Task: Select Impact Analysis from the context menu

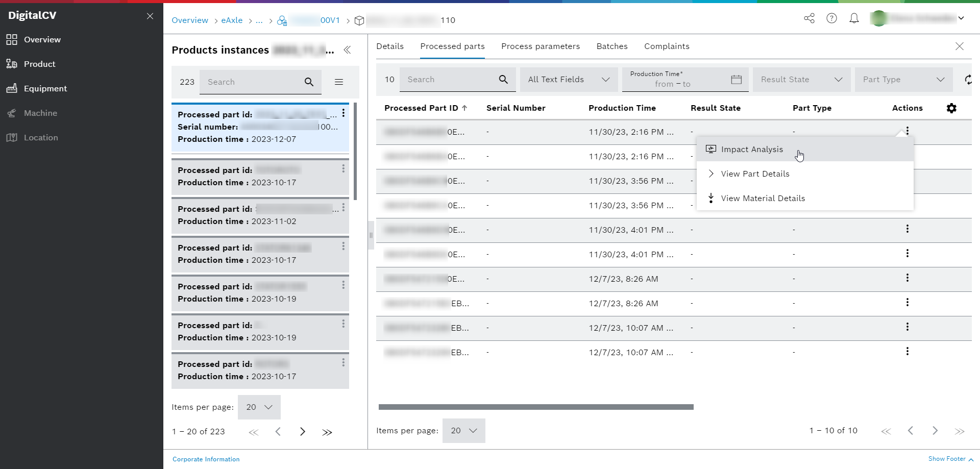Action: pos(752,149)
